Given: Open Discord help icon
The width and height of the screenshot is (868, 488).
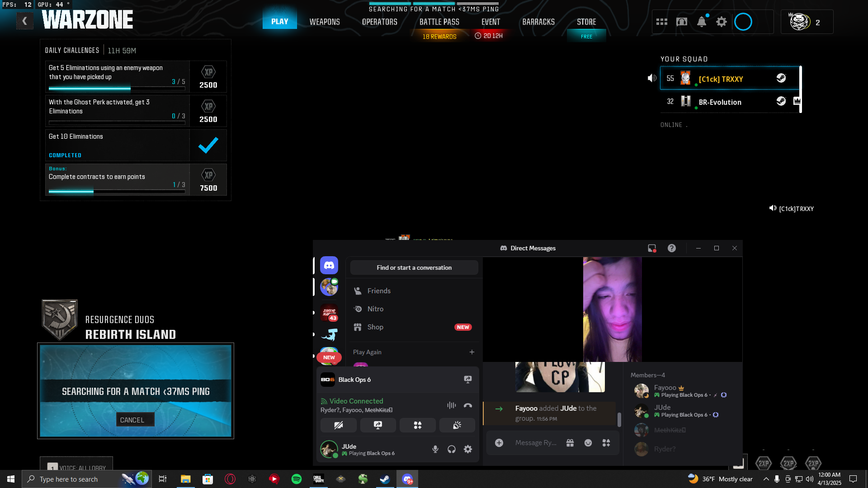Looking at the screenshot, I should [x=672, y=248].
